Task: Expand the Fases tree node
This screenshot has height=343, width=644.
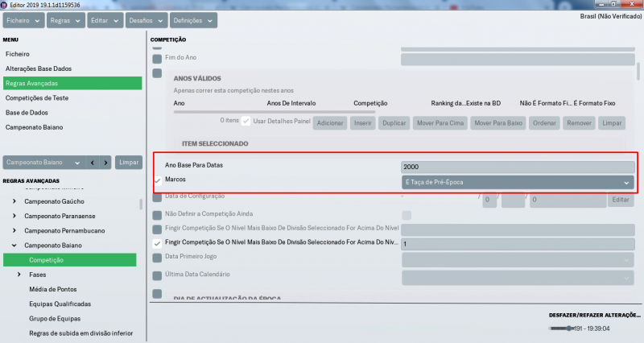Action: (19, 275)
